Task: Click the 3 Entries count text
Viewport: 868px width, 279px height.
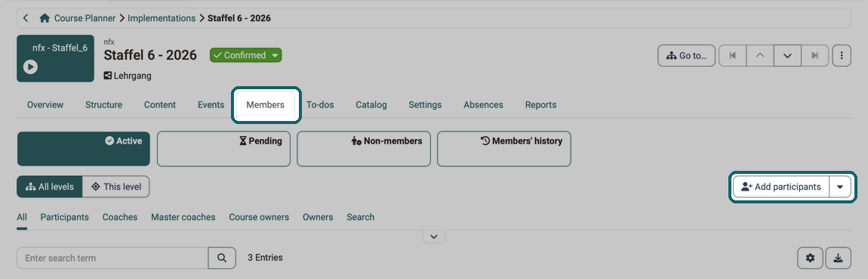Action: click(265, 258)
